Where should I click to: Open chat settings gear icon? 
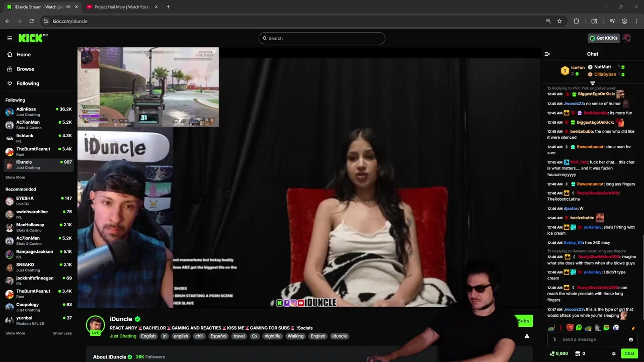click(x=614, y=353)
